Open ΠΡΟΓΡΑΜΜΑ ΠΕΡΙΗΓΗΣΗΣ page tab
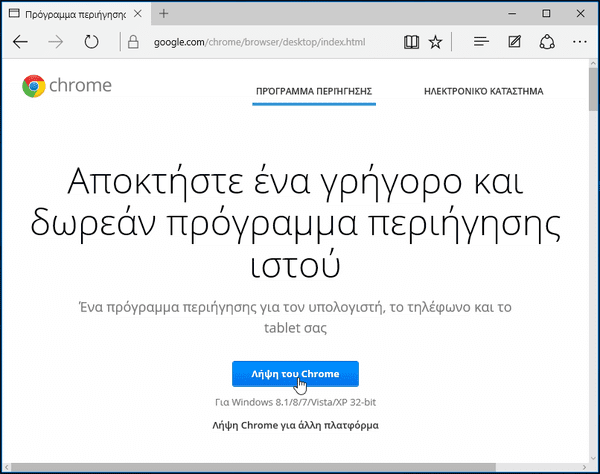 click(314, 91)
